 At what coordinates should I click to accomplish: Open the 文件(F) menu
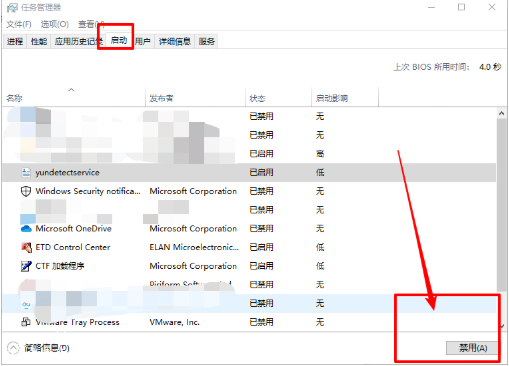point(19,24)
